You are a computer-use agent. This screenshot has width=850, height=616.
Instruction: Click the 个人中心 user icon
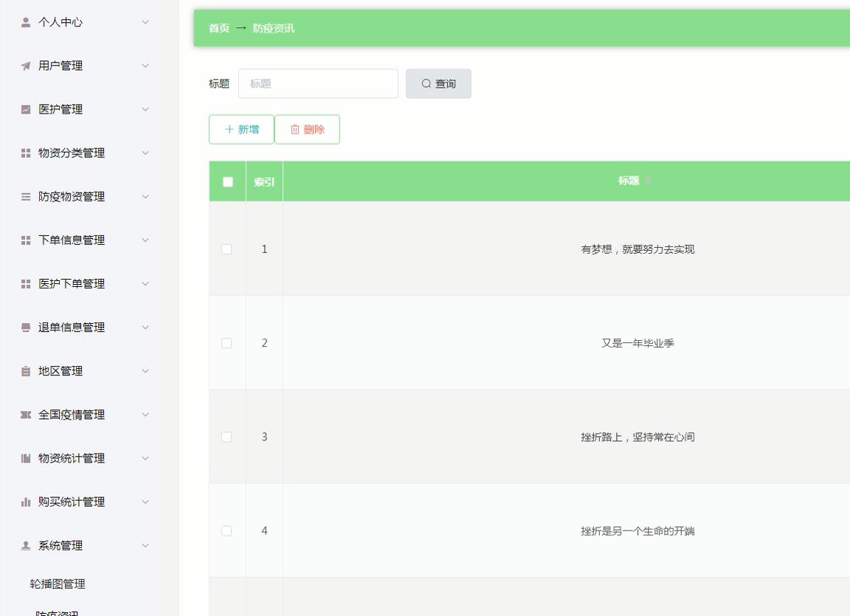coord(26,22)
